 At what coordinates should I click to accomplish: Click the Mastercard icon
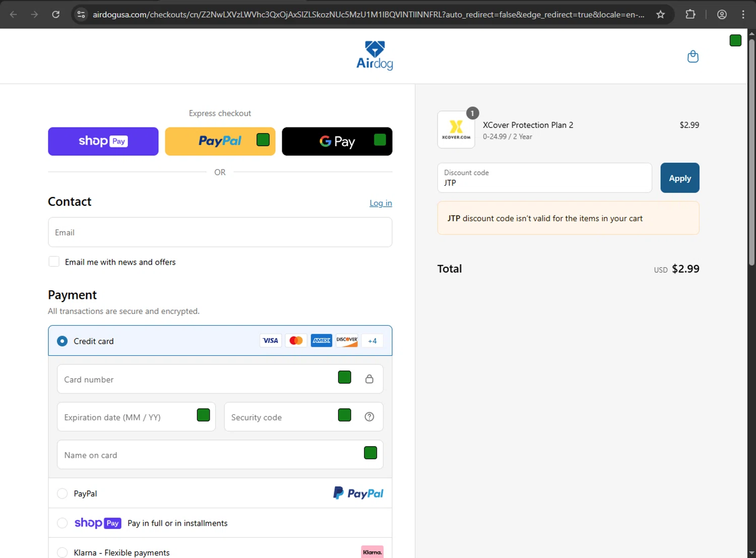[296, 341]
